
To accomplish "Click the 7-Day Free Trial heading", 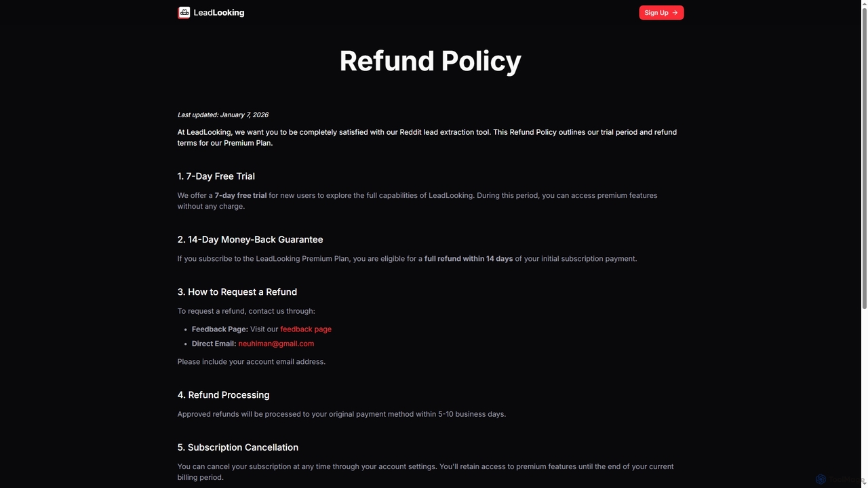I will 216,176.
